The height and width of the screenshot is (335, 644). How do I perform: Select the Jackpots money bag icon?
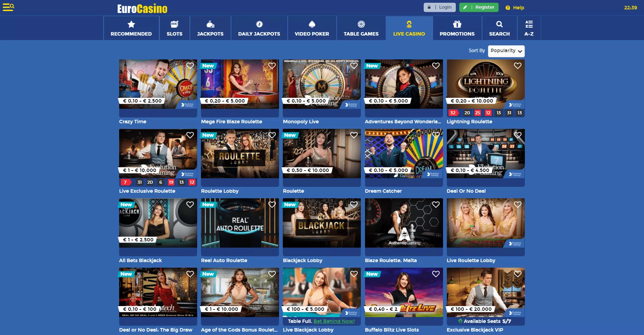pos(210,24)
